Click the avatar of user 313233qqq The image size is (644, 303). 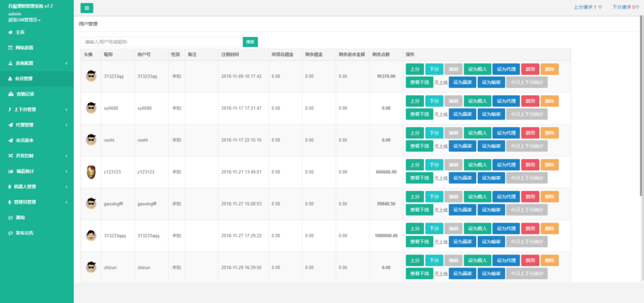pos(91,236)
